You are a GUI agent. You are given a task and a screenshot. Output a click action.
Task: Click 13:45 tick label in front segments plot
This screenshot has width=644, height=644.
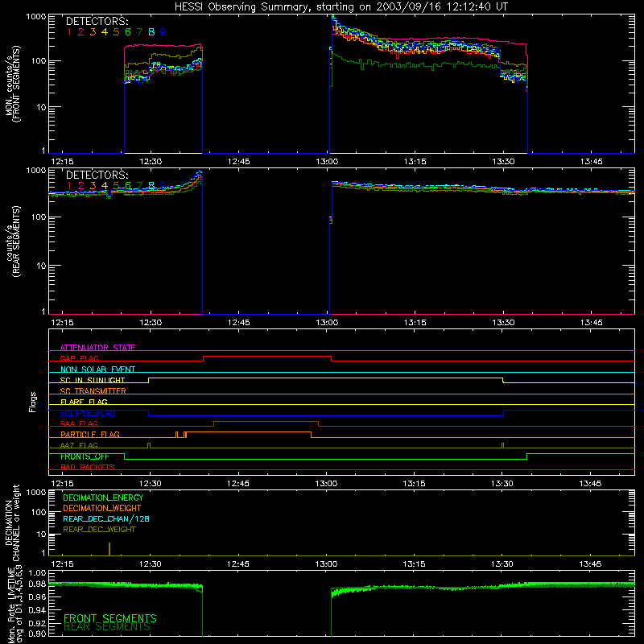592,162
